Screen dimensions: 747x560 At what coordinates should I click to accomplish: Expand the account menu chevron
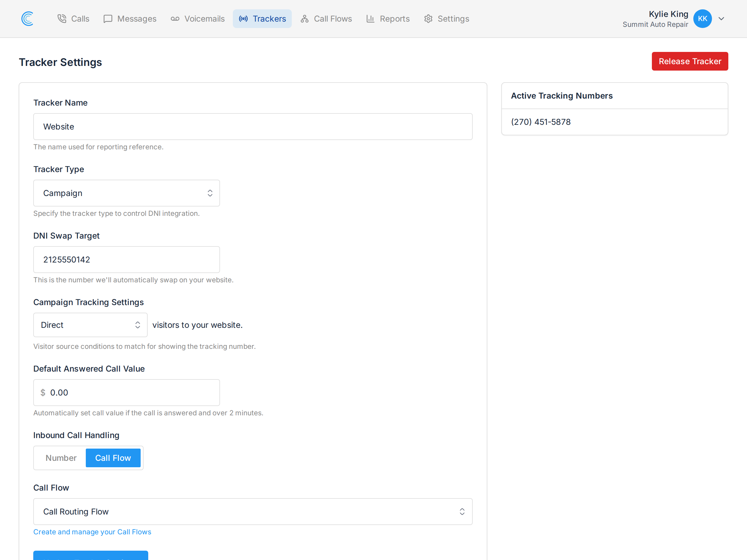coord(721,19)
